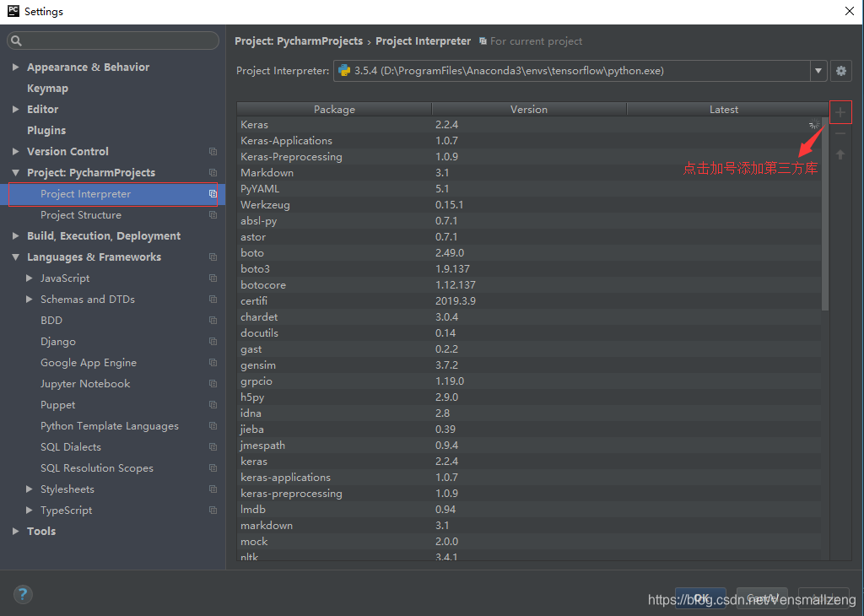Select Project Interpreter in sidebar
This screenshot has width=864, height=616.
click(113, 194)
